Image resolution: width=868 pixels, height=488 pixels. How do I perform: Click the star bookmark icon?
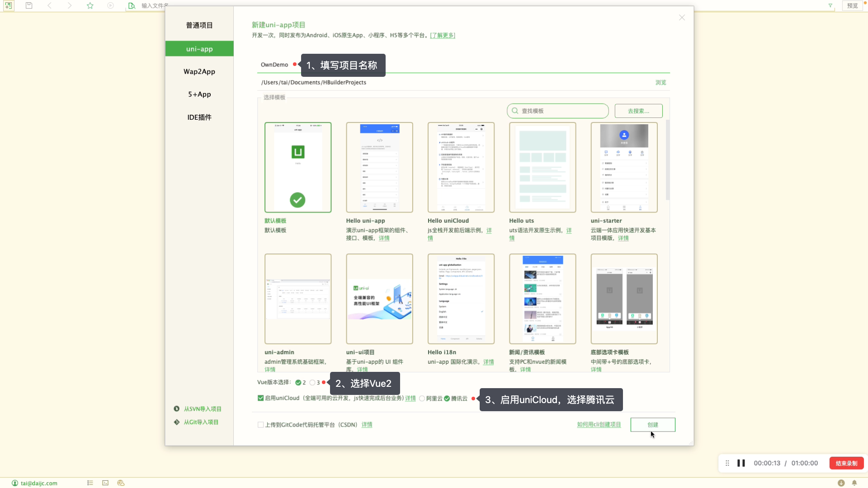(x=90, y=5)
